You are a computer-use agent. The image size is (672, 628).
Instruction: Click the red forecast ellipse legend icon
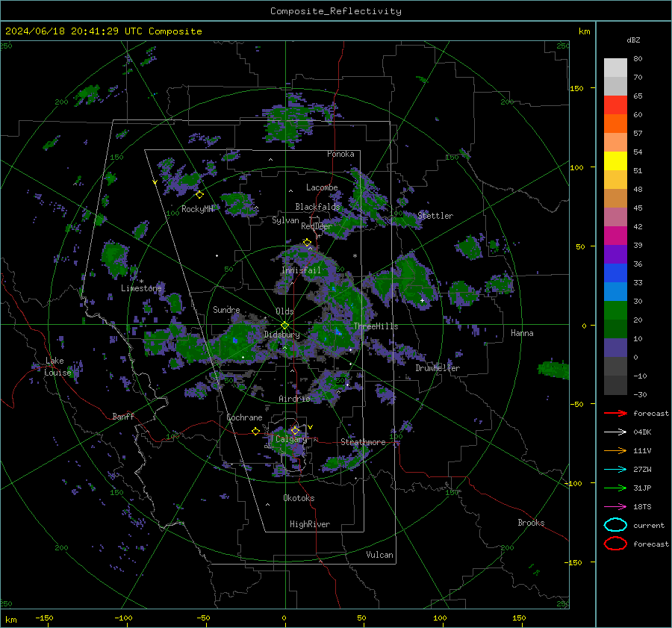(615, 544)
